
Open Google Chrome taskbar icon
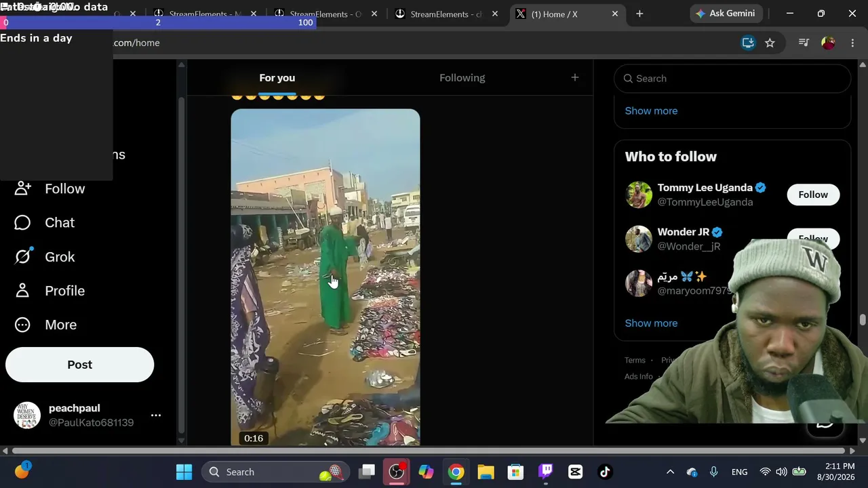pyautogui.click(x=456, y=472)
